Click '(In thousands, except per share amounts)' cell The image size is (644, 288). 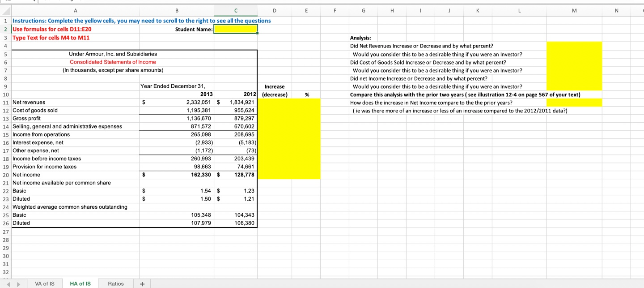[113, 70]
